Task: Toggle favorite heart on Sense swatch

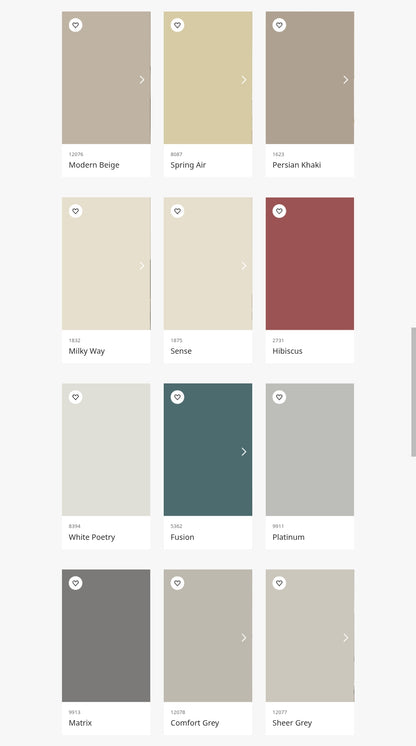Action: [177, 211]
